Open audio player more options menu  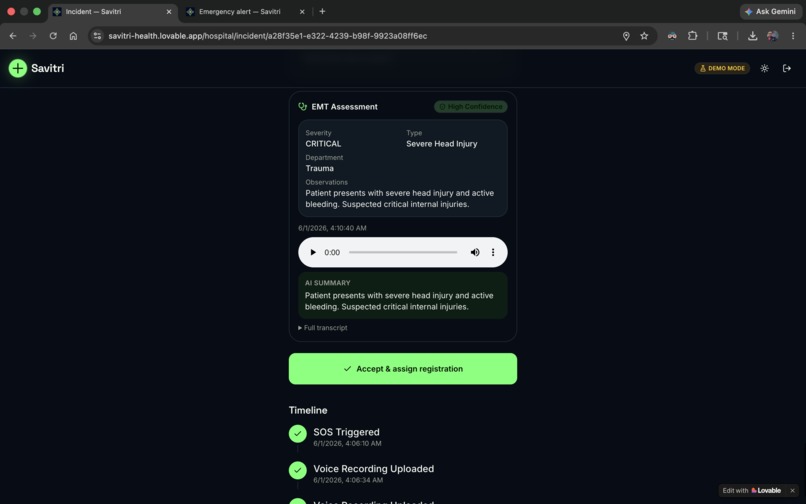(492, 252)
